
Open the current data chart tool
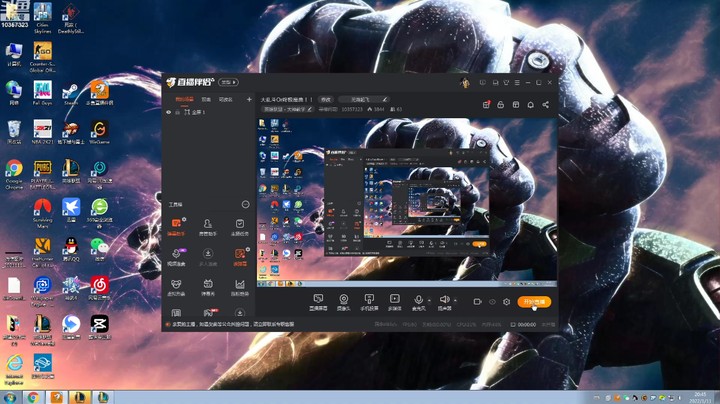[x=240, y=287]
